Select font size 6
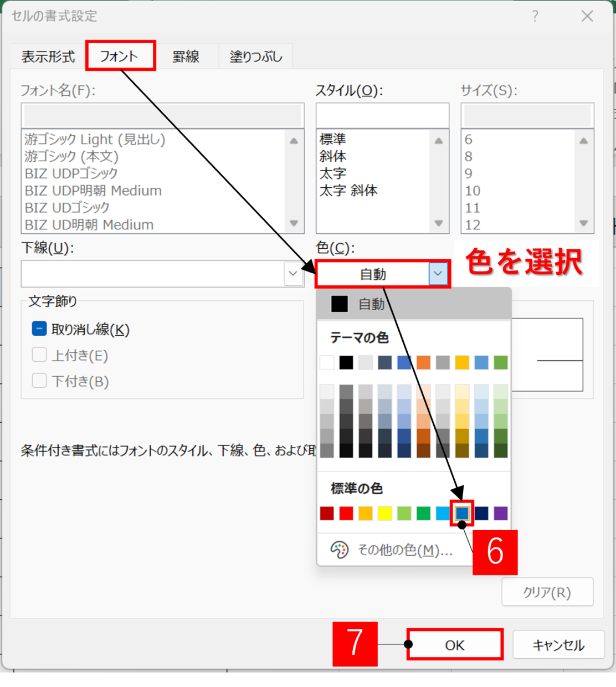616x687 pixels. 469,139
